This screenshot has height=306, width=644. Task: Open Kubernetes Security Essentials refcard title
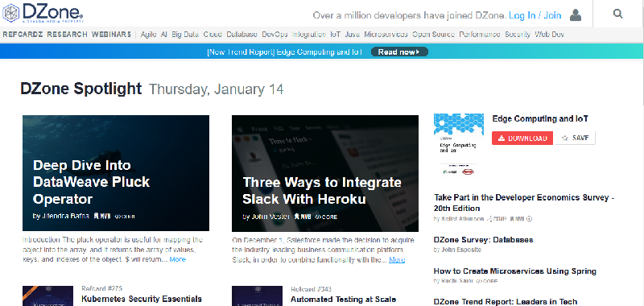142,299
